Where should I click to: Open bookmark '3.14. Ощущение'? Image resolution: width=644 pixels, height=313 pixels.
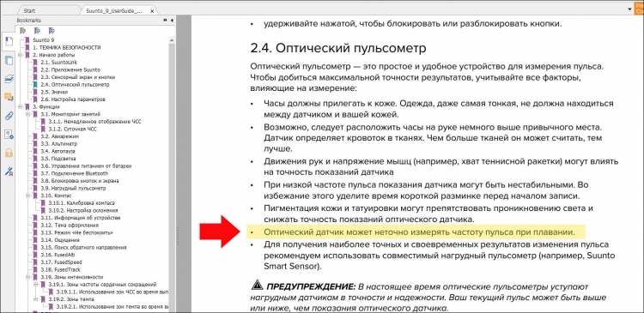coord(60,240)
